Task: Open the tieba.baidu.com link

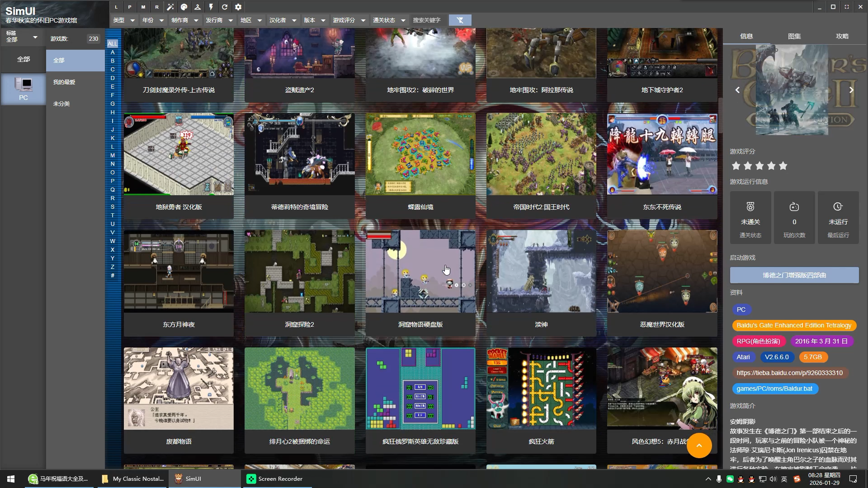Action: (789, 373)
